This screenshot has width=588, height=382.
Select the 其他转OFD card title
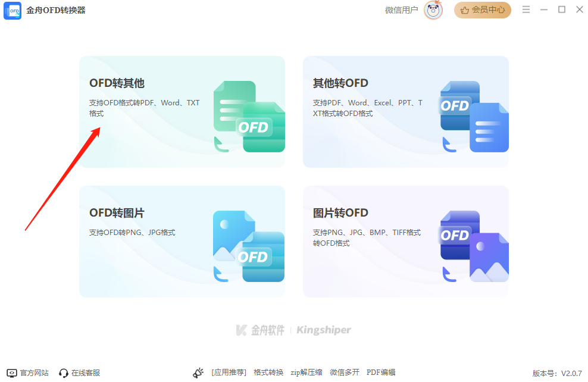click(x=340, y=83)
